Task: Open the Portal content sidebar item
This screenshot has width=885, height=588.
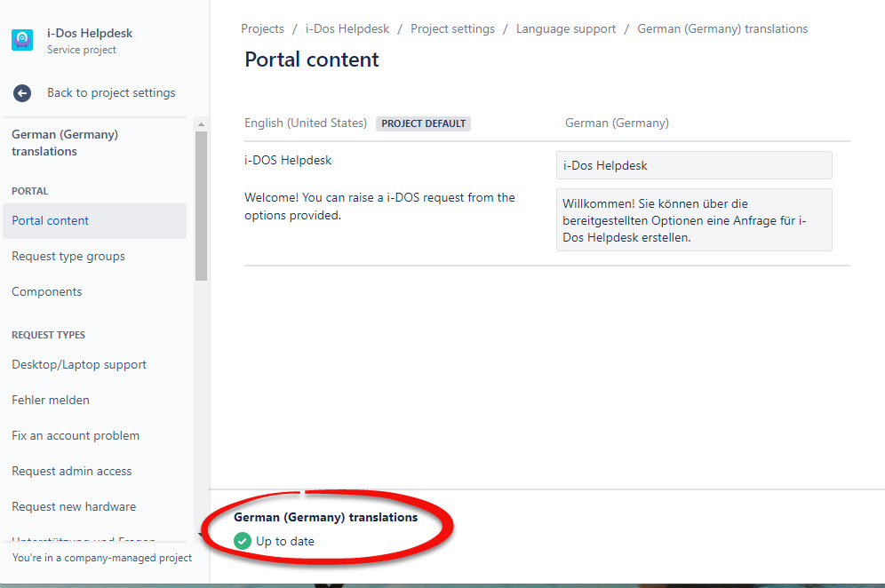Action: coord(95,220)
